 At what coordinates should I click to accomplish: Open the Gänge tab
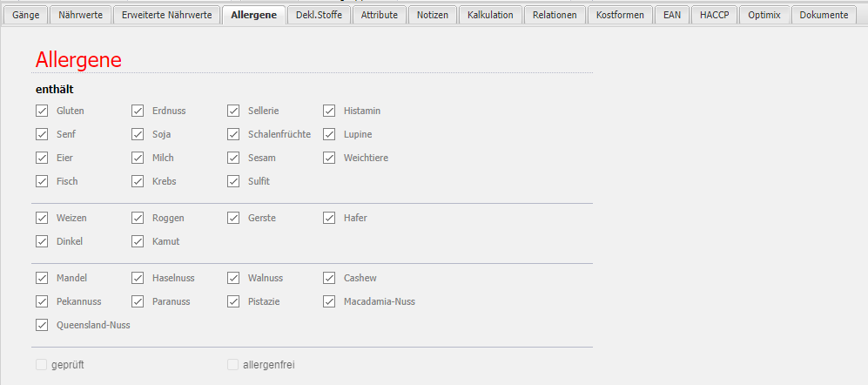[x=25, y=15]
